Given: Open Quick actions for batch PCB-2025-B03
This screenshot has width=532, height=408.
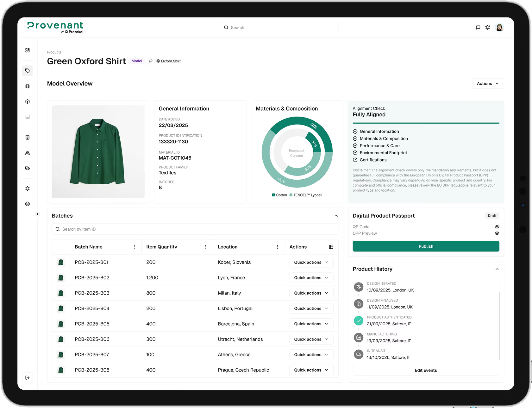Looking at the screenshot, I should (311, 293).
